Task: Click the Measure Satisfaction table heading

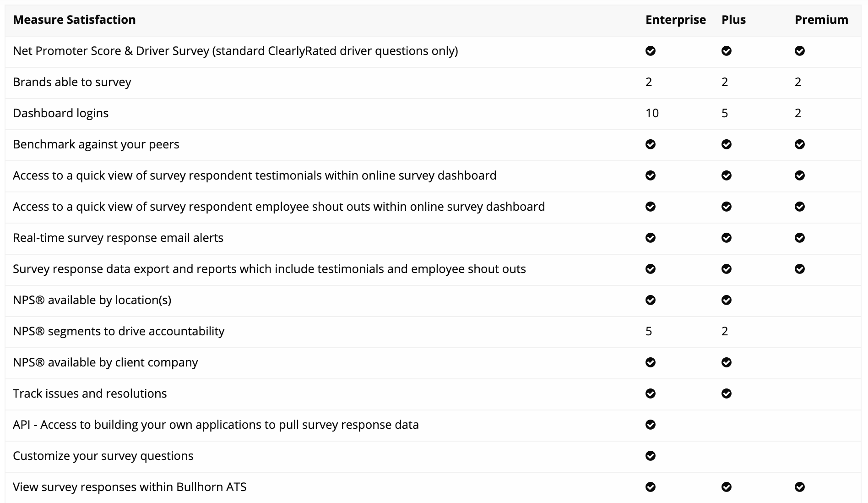Action: (x=74, y=20)
